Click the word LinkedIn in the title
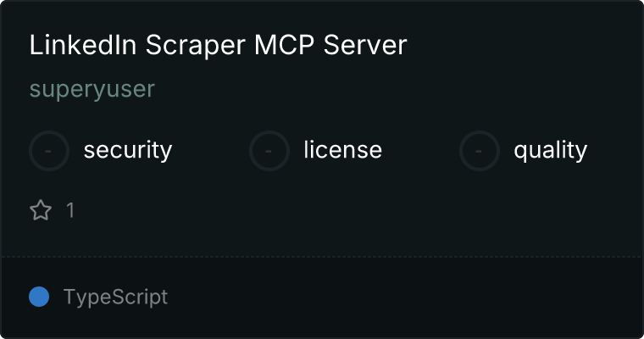Viewport: 644px width, 339px height. coord(82,45)
